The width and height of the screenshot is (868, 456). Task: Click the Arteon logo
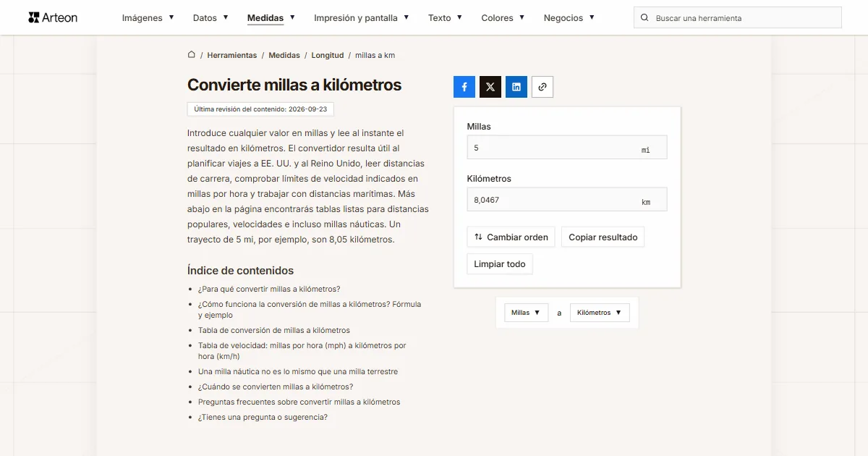click(x=53, y=17)
